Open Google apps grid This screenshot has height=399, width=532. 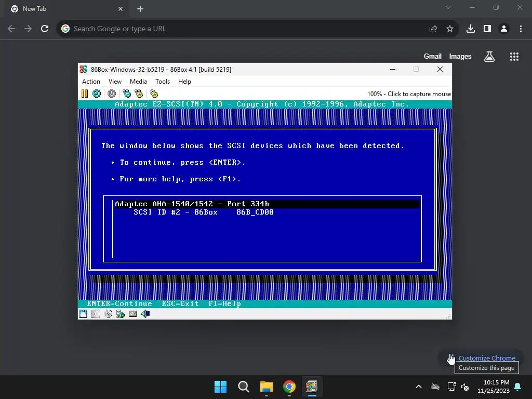click(514, 56)
